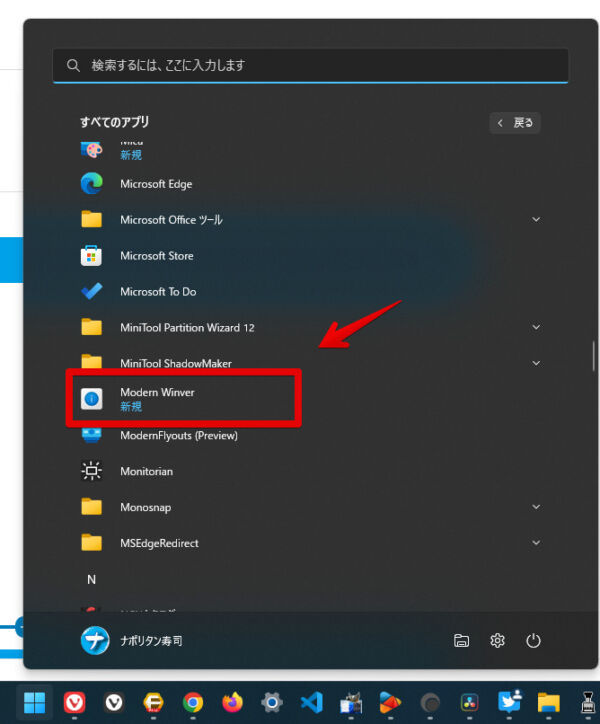Image resolution: width=600 pixels, height=724 pixels.
Task: Expand the MiniTool ShadowMaker folder
Action: click(x=536, y=363)
